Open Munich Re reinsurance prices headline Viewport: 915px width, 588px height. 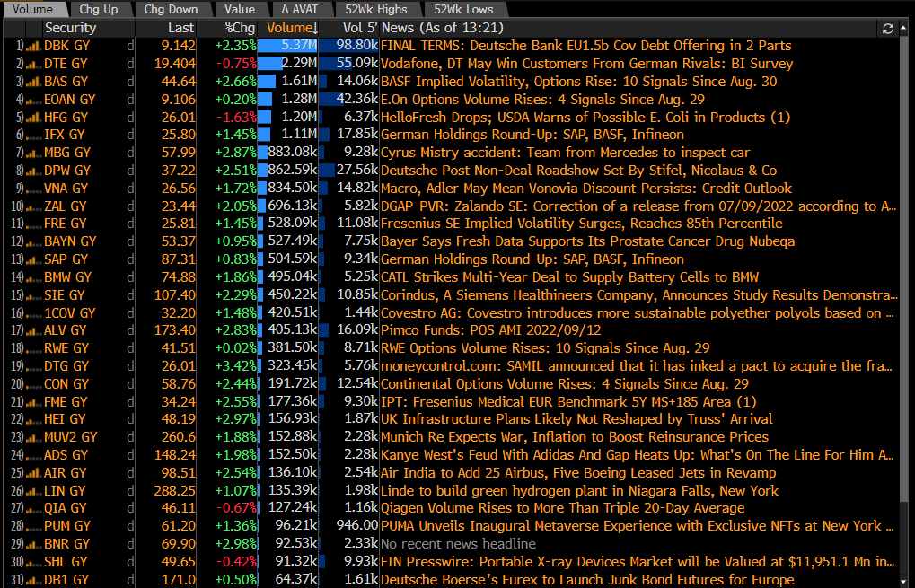point(574,437)
